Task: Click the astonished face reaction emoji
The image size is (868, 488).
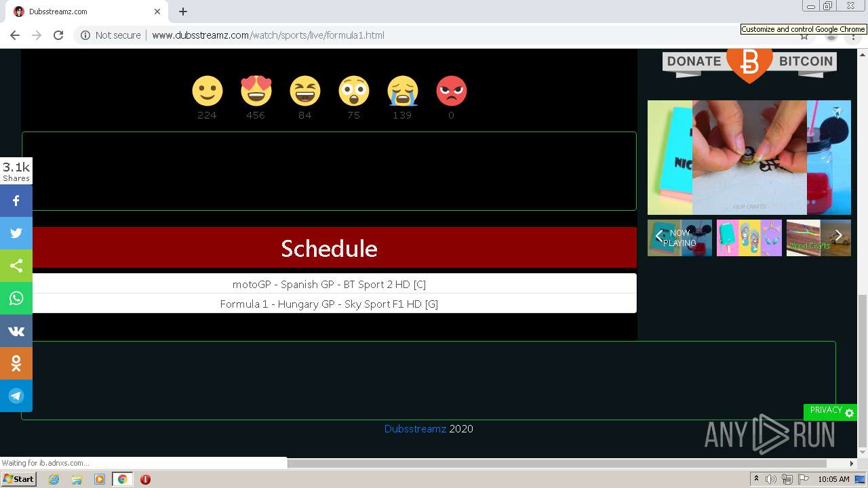Action: pos(354,91)
